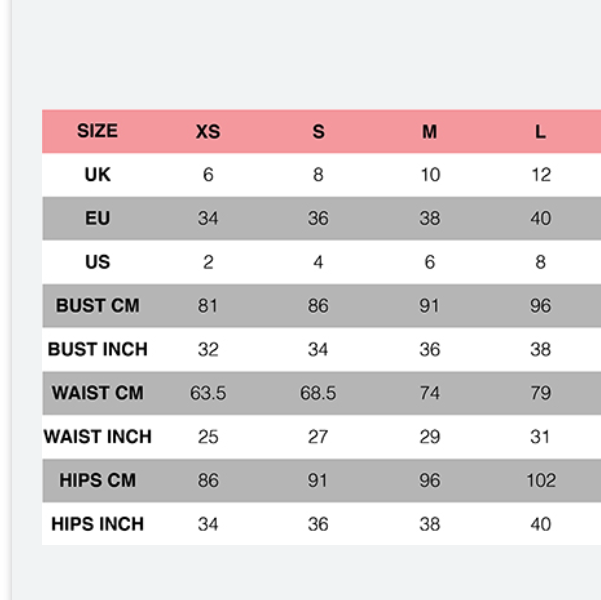Click UK size 12 cell
The image size is (601, 600).
point(541,175)
